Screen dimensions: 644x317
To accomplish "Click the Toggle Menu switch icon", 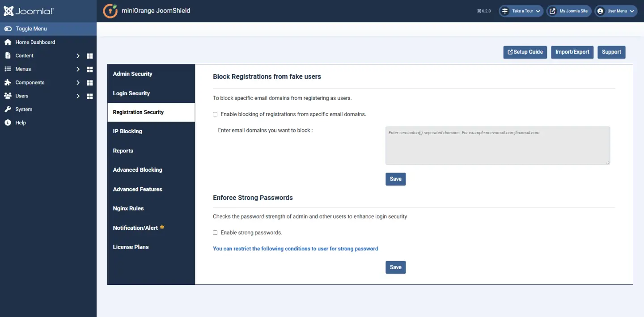I will pyautogui.click(x=8, y=29).
